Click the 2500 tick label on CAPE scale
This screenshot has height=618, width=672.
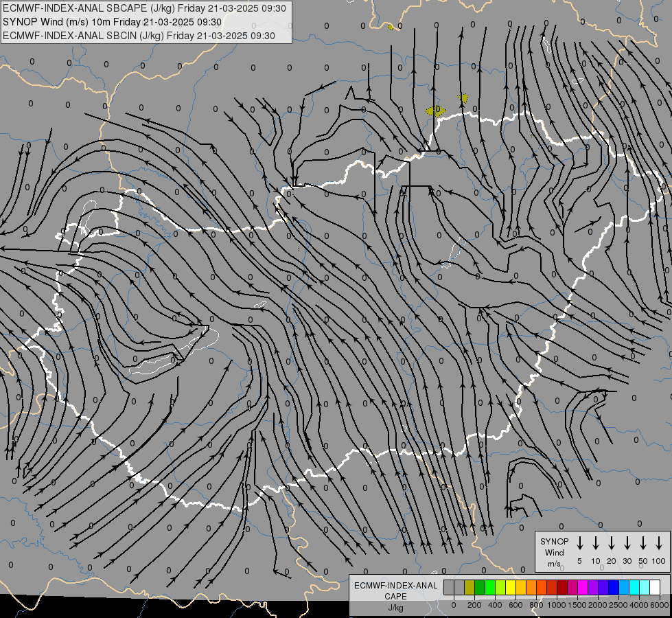618,605
